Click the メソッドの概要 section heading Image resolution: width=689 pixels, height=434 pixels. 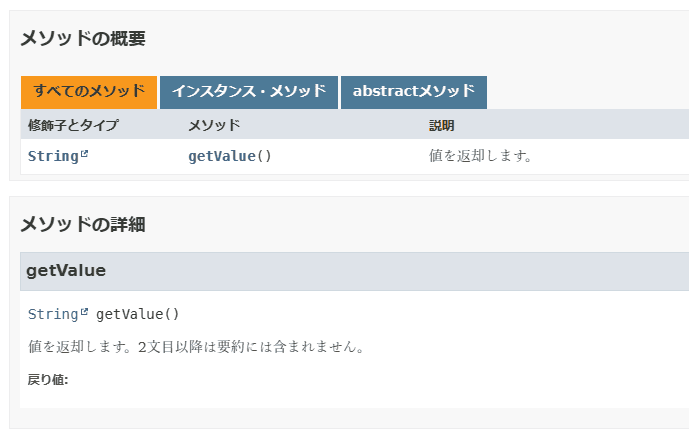(x=83, y=39)
